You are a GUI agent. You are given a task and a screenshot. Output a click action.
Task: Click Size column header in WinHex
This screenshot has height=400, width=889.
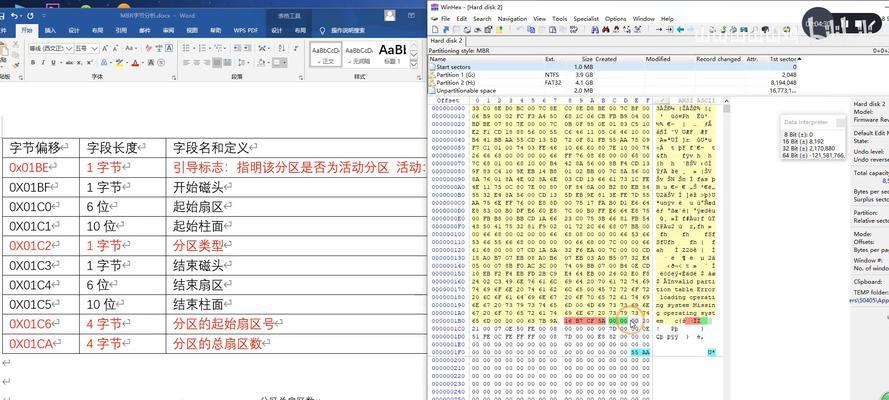[587, 59]
